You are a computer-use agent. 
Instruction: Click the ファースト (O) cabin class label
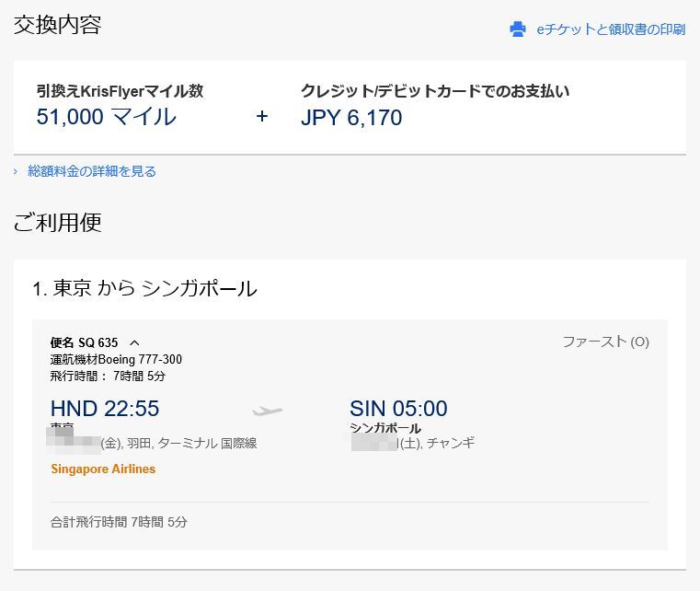point(606,342)
